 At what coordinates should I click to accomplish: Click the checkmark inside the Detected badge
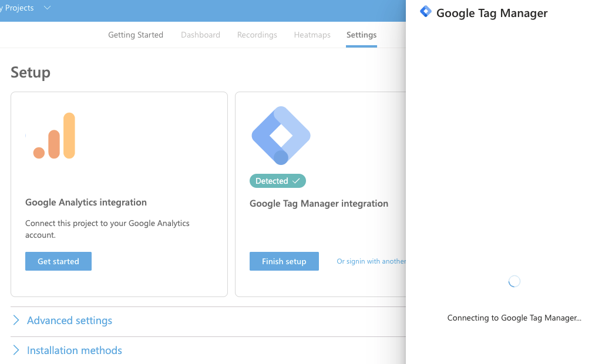pos(296,181)
